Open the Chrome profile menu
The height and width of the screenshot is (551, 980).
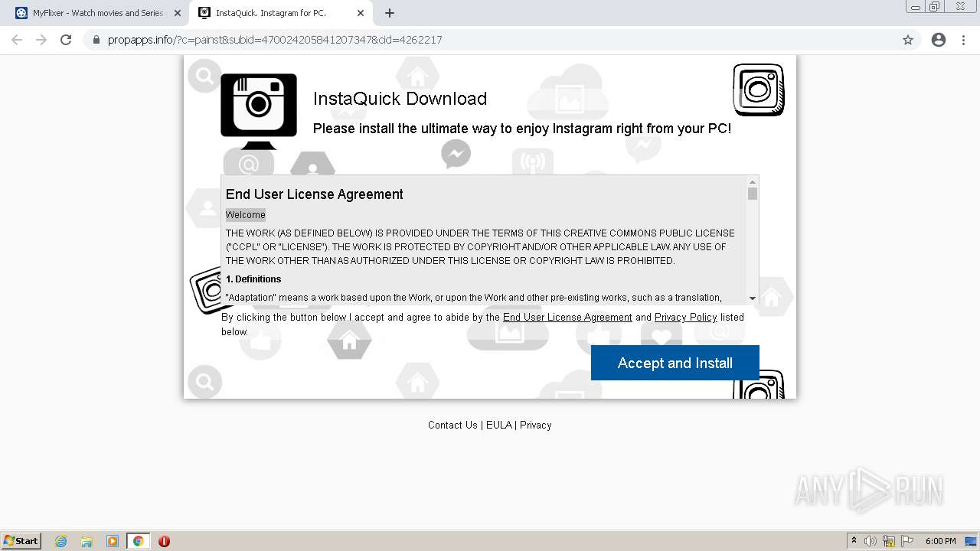coord(939,40)
